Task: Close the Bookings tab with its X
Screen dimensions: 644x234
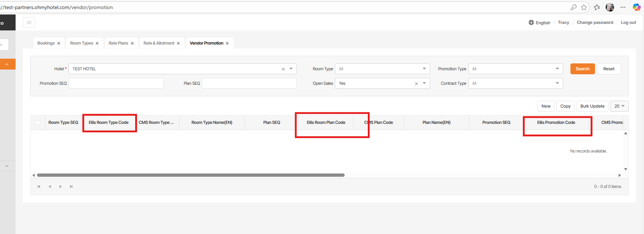Action: 59,43
